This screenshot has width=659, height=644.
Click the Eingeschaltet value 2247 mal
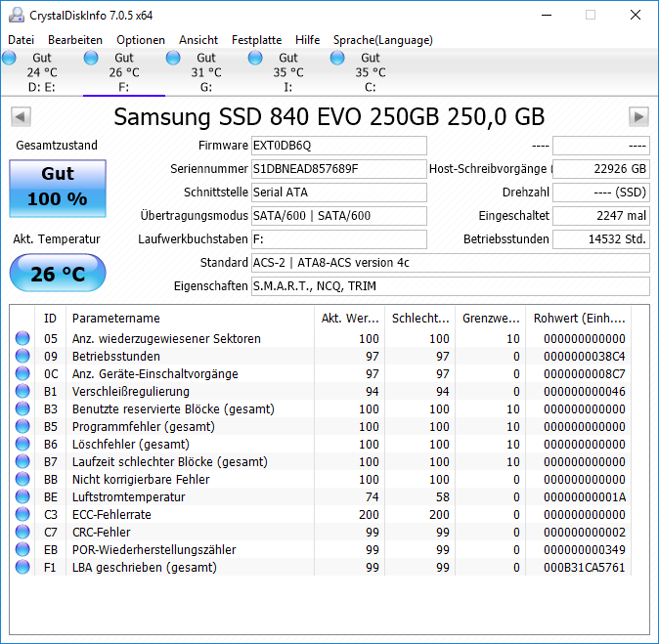[601, 216]
